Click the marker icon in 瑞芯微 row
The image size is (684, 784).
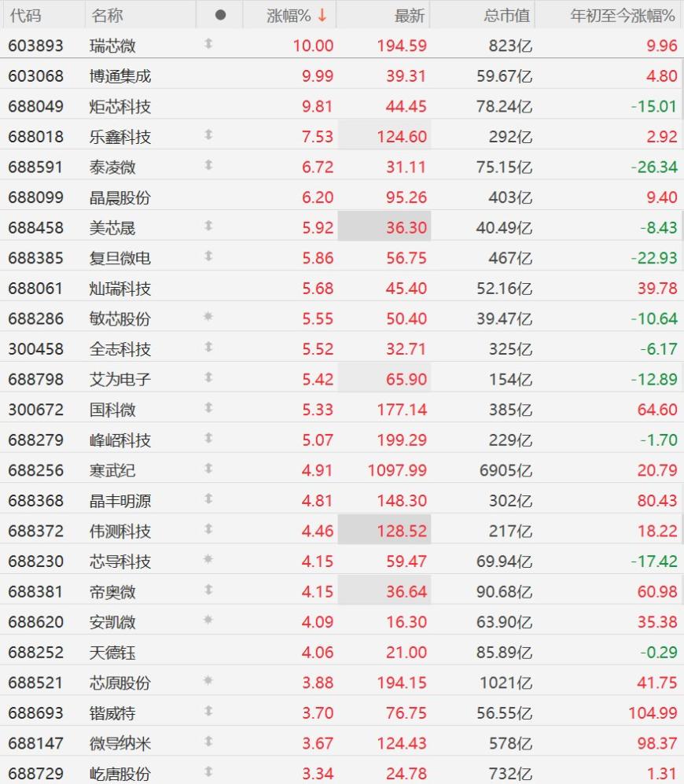pos(208,44)
